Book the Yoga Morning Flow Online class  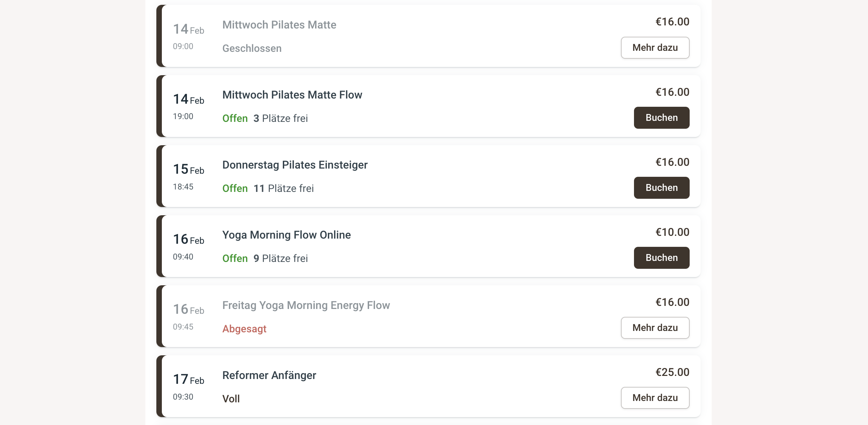tap(661, 258)
